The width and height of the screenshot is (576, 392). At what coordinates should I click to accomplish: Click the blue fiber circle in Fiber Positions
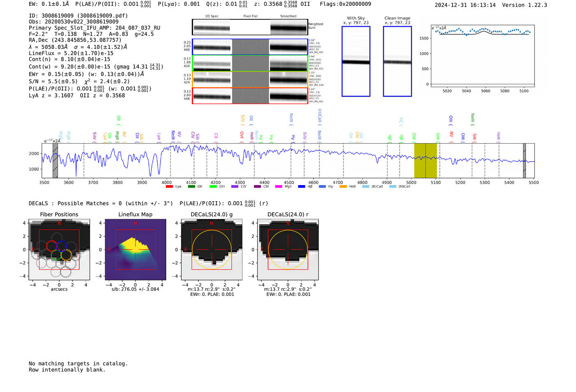pos(61,246)
